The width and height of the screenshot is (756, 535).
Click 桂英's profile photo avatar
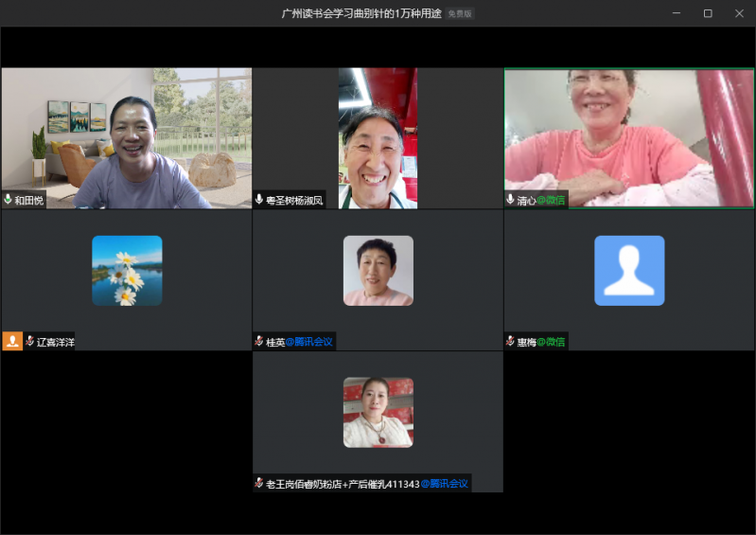378,271
